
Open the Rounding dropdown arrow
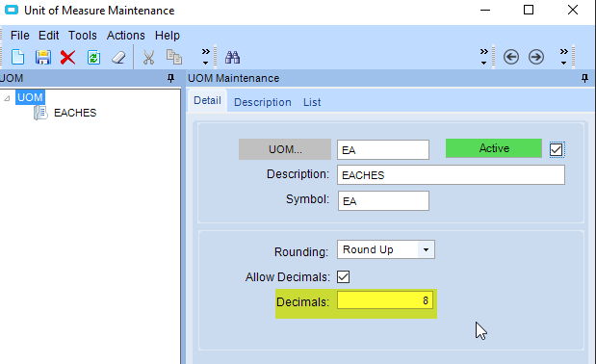click(427, 249)
